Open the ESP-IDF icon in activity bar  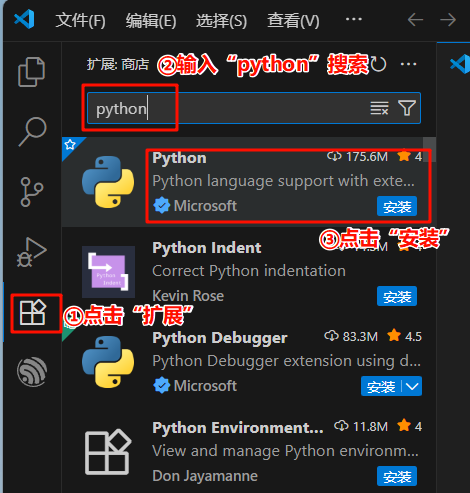(32, 372)
